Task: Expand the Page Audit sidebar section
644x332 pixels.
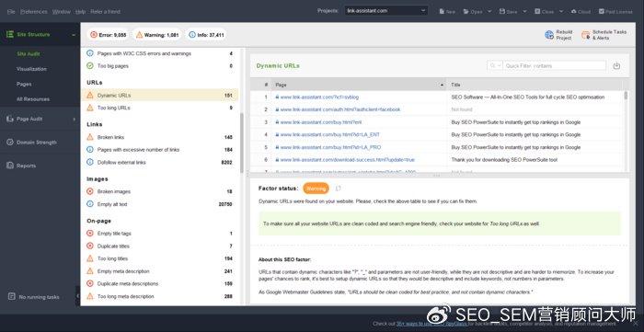Action: coord(40,119)
